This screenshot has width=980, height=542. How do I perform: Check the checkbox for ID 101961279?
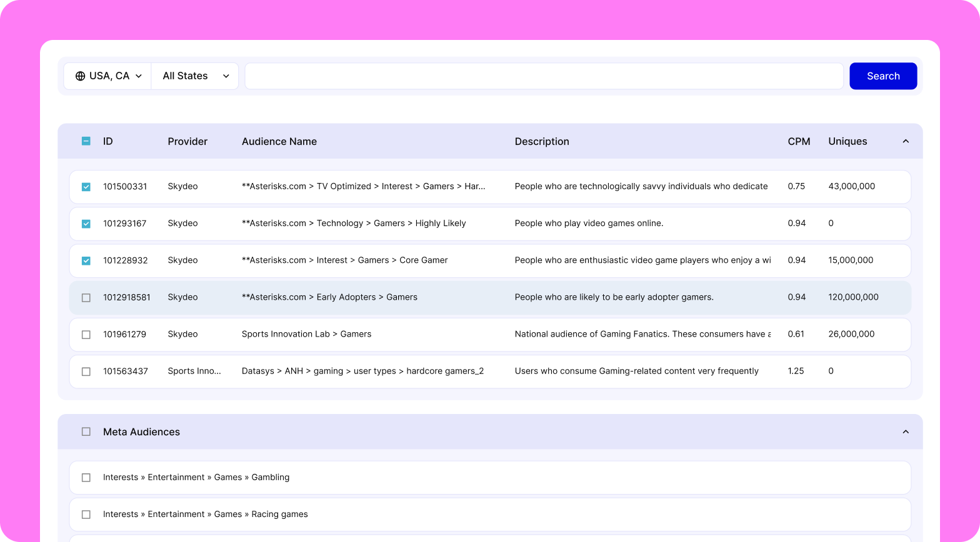pos(86,335)
